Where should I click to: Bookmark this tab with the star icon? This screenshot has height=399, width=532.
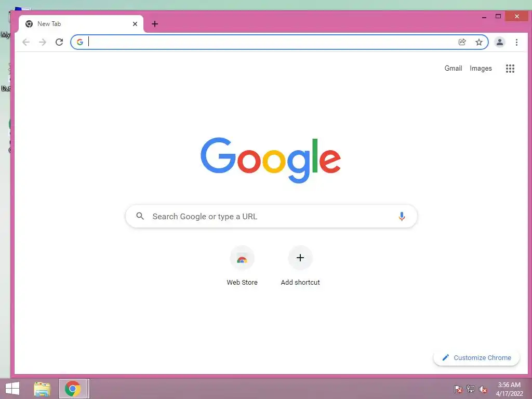click(478, 42)
